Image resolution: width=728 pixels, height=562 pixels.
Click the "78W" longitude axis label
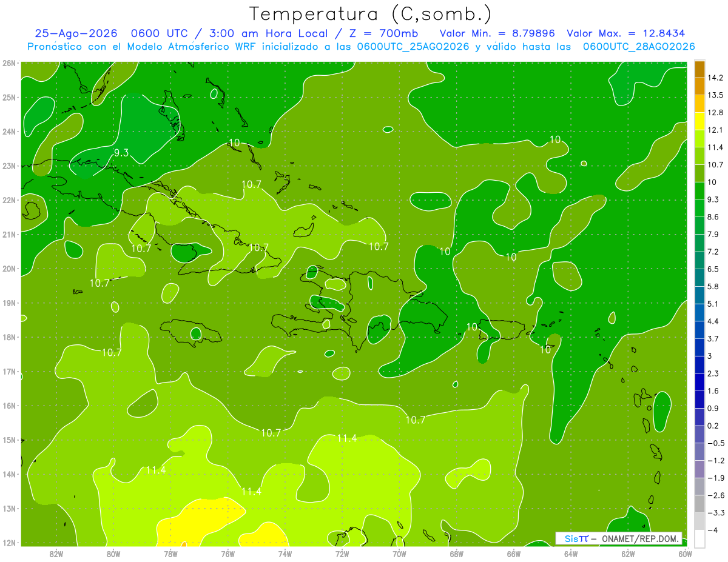point(170,554)
